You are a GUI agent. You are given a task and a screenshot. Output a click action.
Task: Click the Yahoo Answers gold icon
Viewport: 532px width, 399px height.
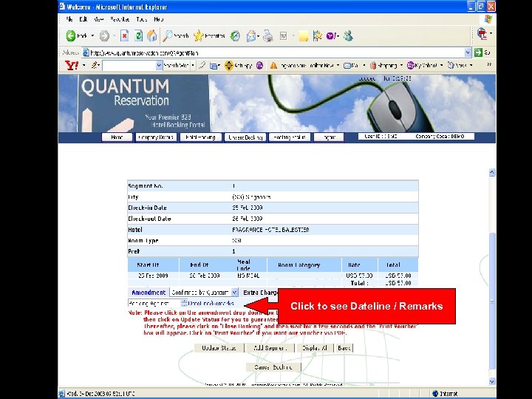(229, 65)
